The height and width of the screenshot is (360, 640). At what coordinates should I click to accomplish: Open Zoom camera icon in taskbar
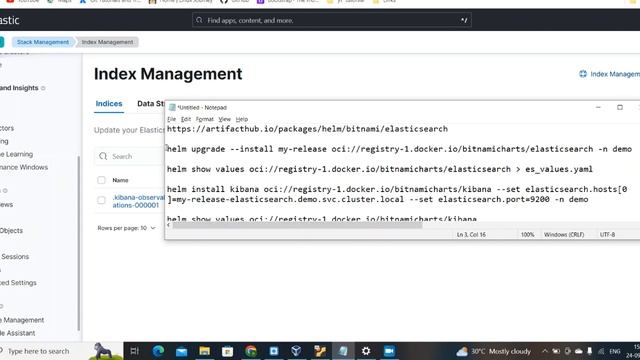pos(389,351)
